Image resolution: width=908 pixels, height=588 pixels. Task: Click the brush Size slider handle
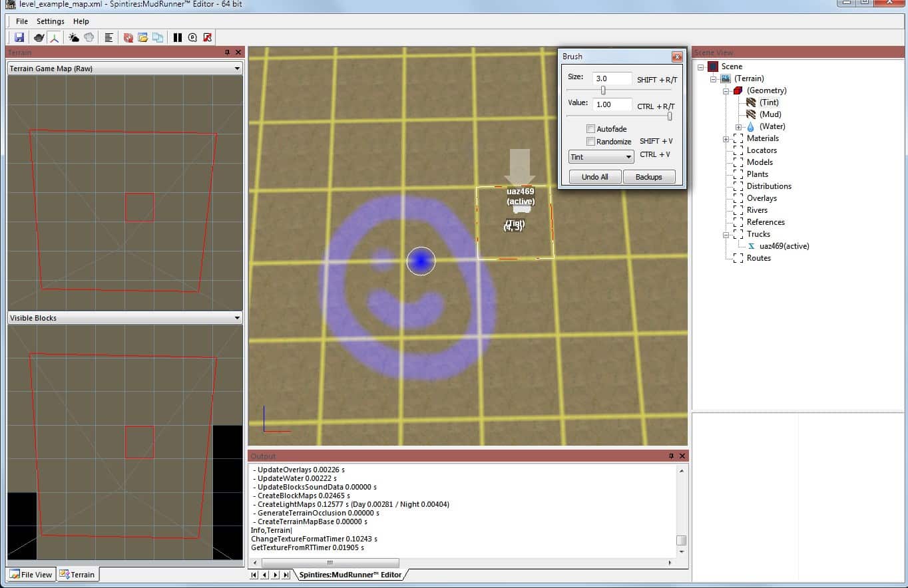click(x=603, y=90)
